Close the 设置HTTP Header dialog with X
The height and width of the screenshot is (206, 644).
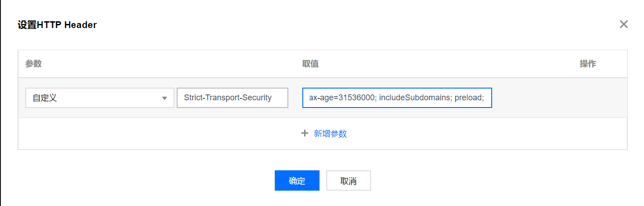[x=624, y=24]
